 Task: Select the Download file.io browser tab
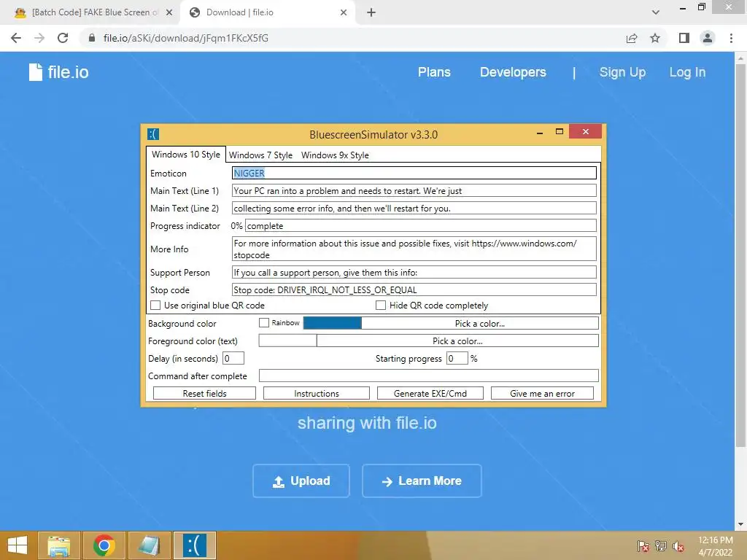coord(267,12)
